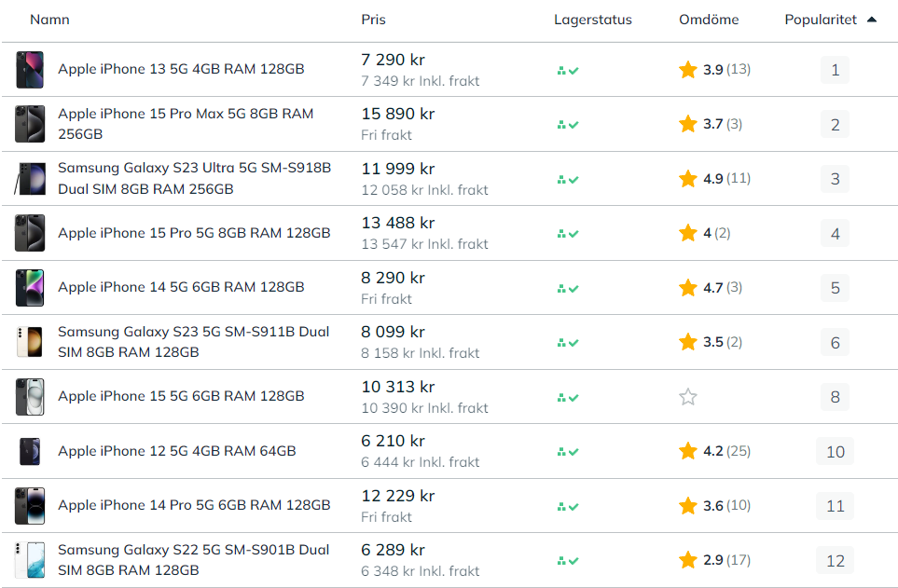This screenshot has width=898, height=588.
Task: Click the iPhone 12 product thumbnail
Action: pos(30,451)
